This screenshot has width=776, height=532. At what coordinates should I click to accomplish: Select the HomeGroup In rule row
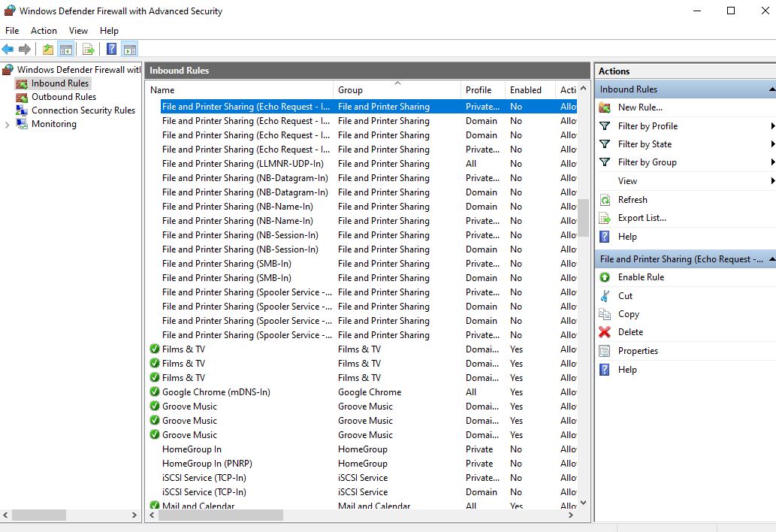click(x=369, y=449)
